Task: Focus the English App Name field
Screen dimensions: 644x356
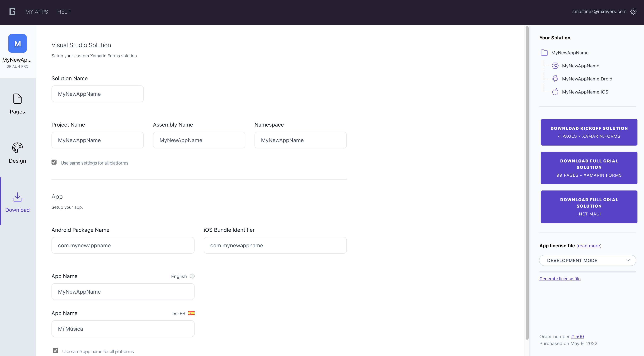Action: [x=123, y=292]
